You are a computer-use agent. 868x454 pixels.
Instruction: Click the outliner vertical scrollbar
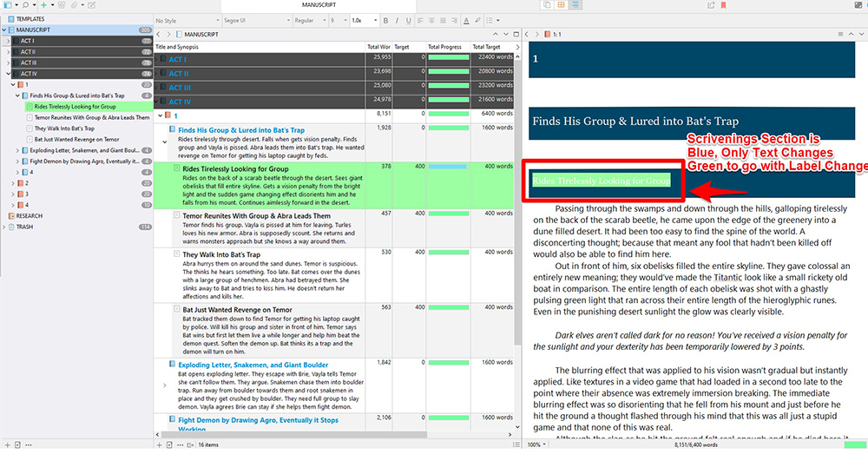tap(517, 202)
